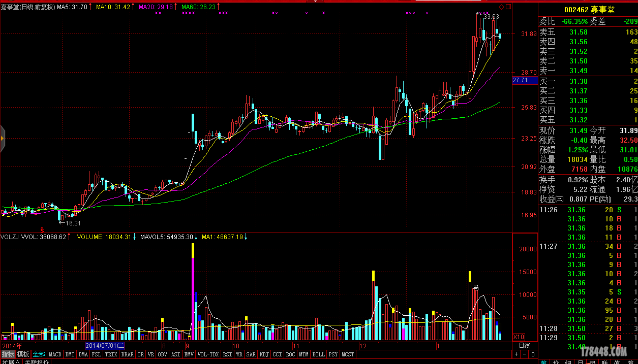638x364 pixels.
Task: Open the left side panel arrow handle
Action: (3, 138)
